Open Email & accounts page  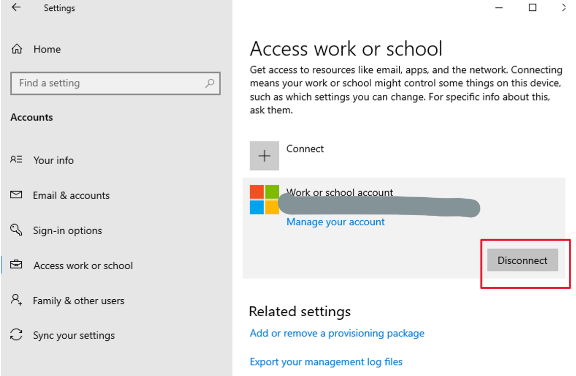71,195
